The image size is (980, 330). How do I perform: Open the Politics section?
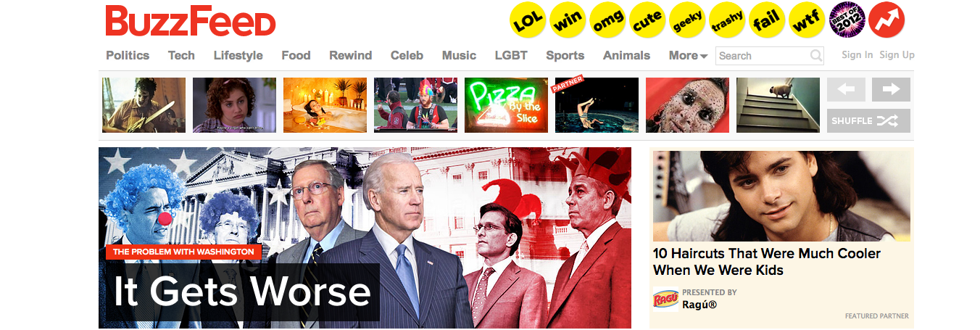coord(128,55)
